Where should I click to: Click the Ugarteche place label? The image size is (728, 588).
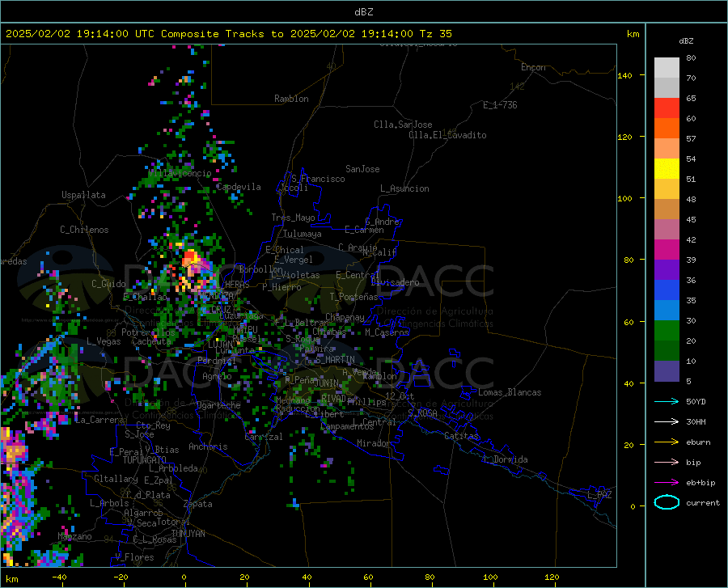[218, 405]
